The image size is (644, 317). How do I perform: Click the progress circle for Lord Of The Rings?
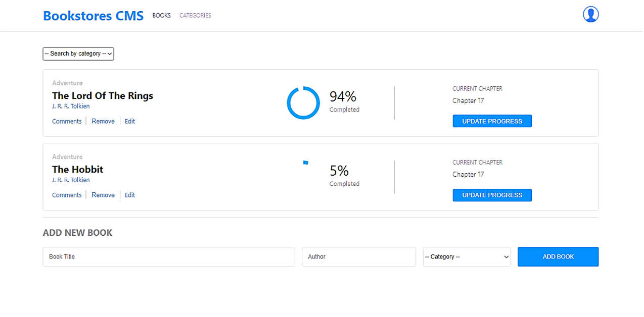click(303, 102)
